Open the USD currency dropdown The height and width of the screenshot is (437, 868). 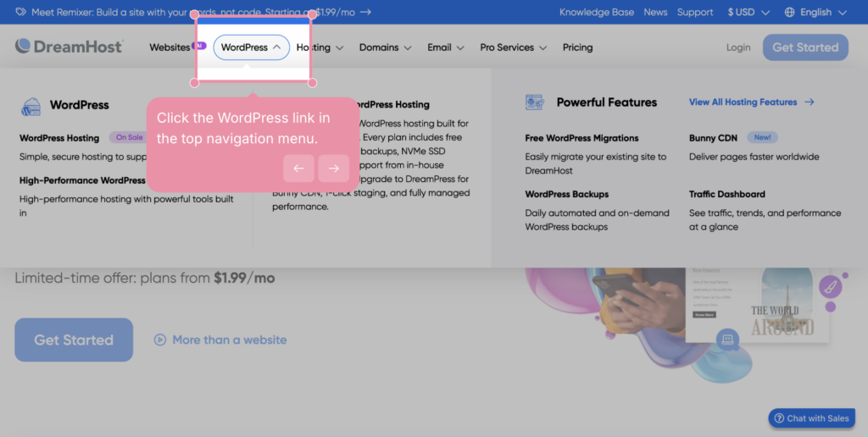748,12
